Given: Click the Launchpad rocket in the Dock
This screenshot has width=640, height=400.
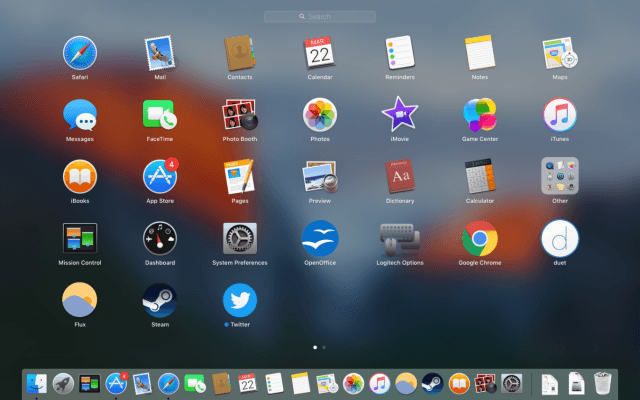Looking at the screenshot, I should [63, 384].
